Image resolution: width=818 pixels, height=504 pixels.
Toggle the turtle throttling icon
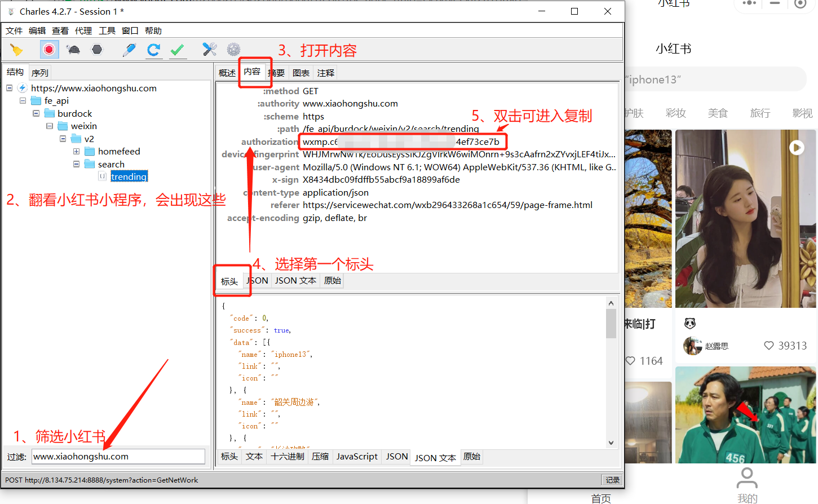73,50
